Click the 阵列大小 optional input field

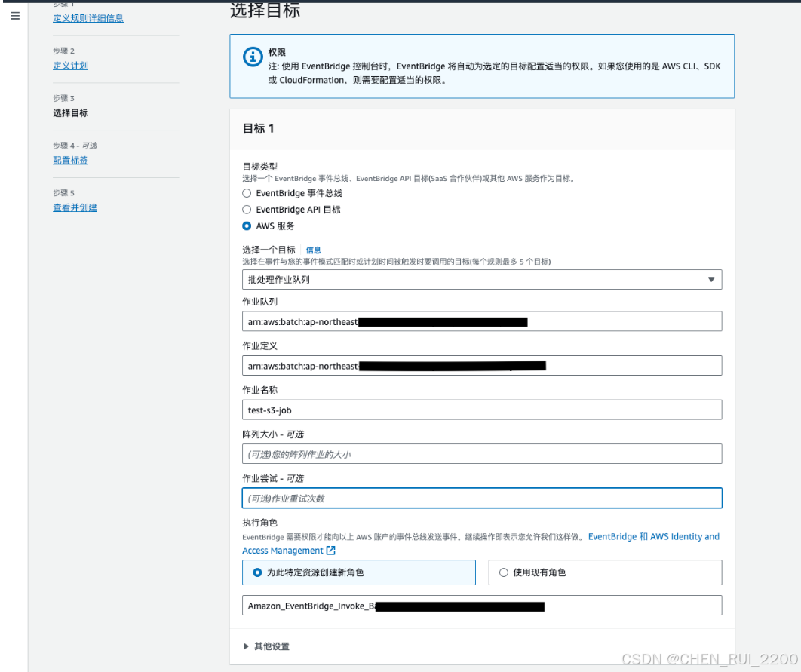pos(482,454)
